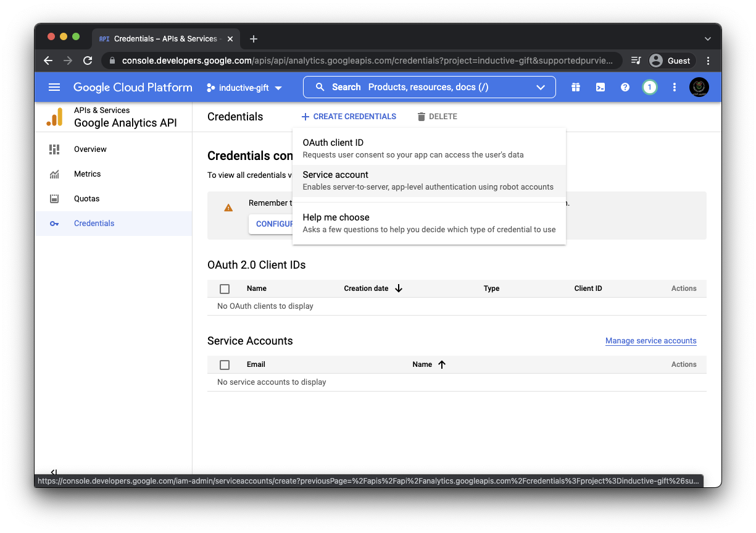This screenshot has height=533, width=756.
Task: Open the inductive-gift project selector
Action: click(x=244, y=88)
